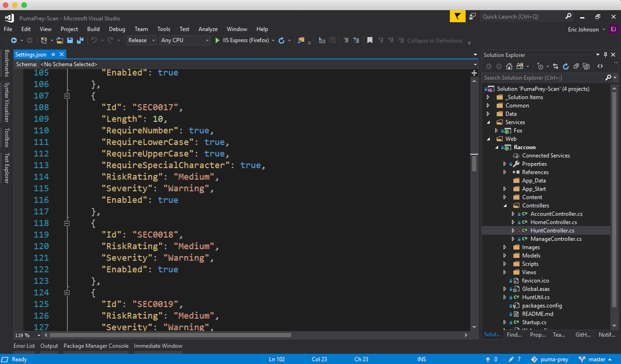Toggle auto-hide pin on Solution Explorer
Image resolution: width=621 pixels, height=364 pixels.
[605, 55]
